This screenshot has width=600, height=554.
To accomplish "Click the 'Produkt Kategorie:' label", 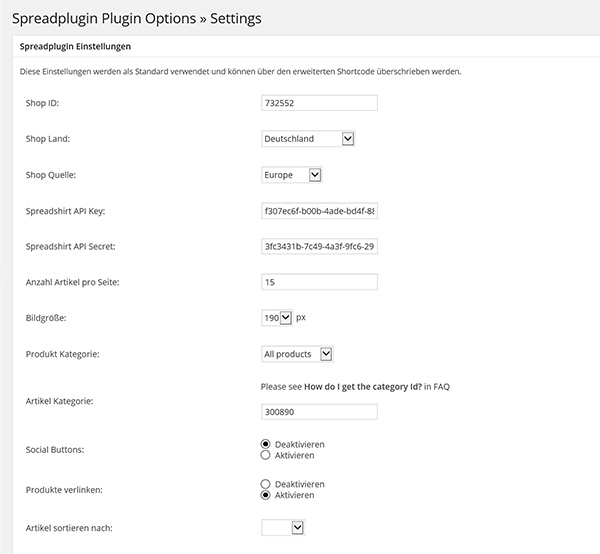I will [62, 354].
